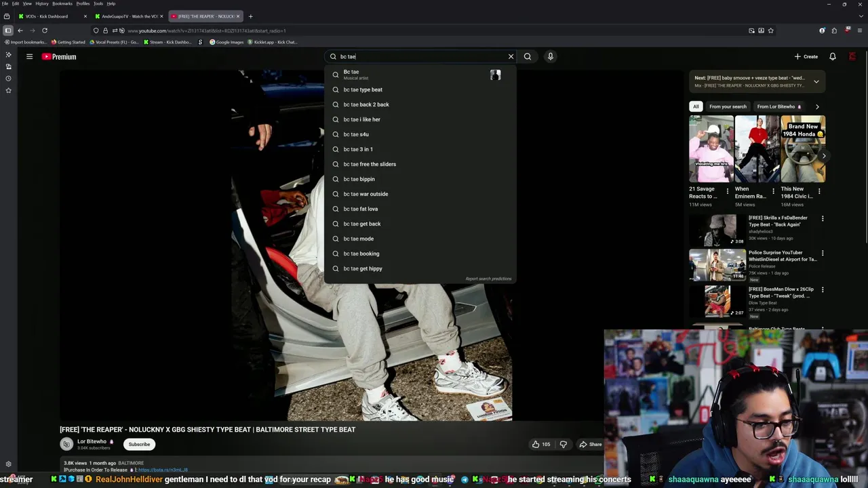Choose 'bc tae booking' suggestion

tap(420, 253)
